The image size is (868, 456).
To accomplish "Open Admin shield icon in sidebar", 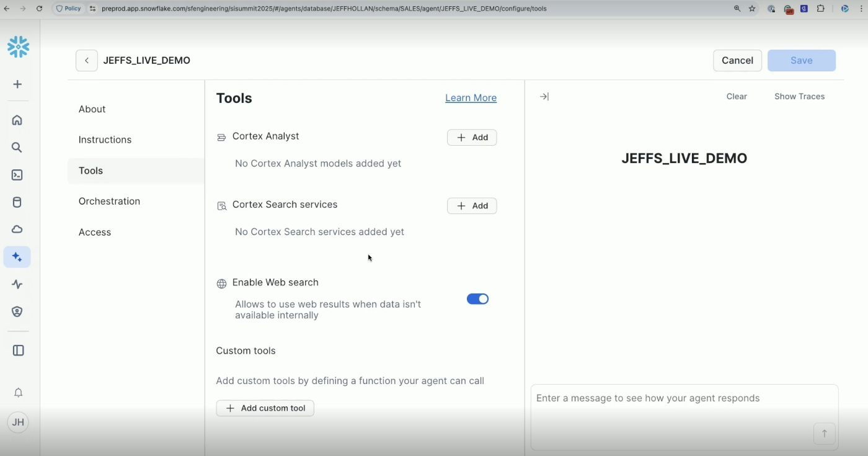I will pyautogui.click(x=17, y=311).
